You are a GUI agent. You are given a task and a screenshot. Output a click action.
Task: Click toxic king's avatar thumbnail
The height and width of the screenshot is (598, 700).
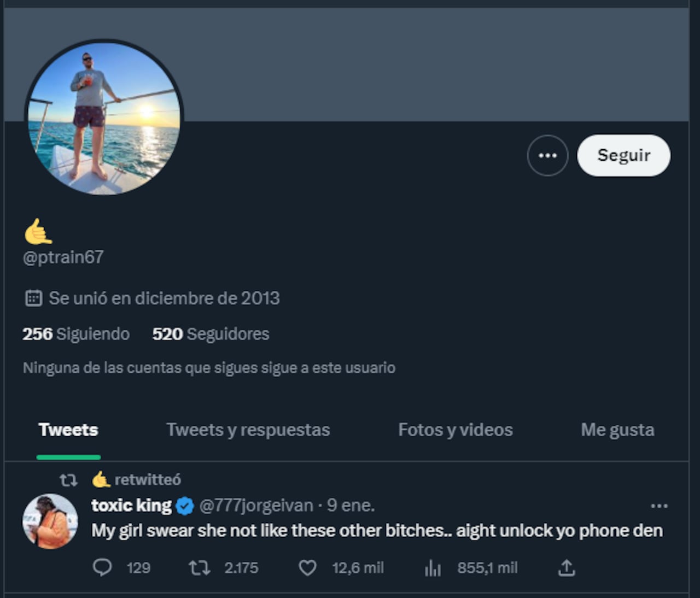point(50,521)
